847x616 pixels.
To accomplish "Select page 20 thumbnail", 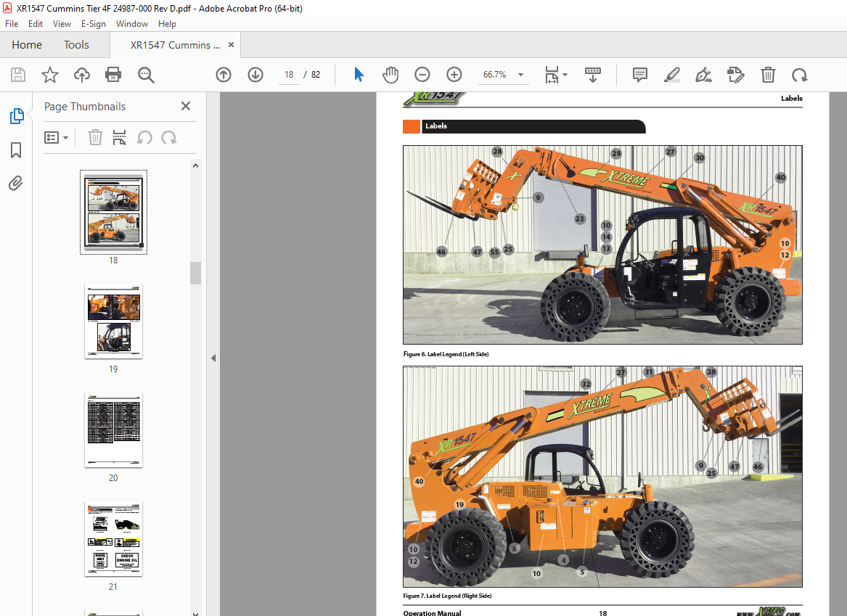I will coord(113,430).
